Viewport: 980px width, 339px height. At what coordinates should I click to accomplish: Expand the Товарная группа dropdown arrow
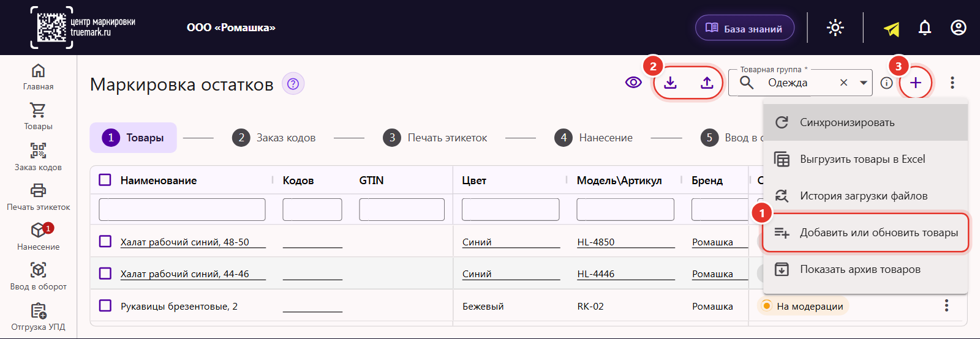(x=864, y=83)
